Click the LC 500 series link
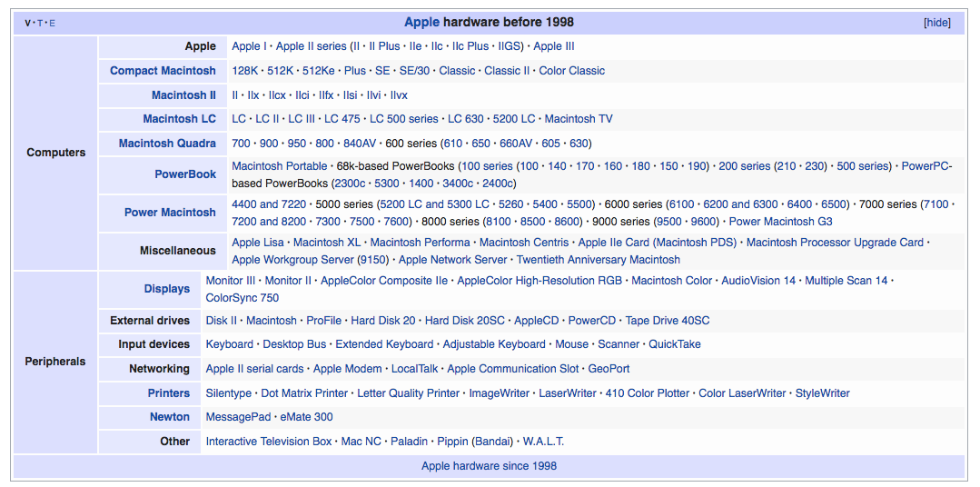Screen dimensions: 980x487 404,119
